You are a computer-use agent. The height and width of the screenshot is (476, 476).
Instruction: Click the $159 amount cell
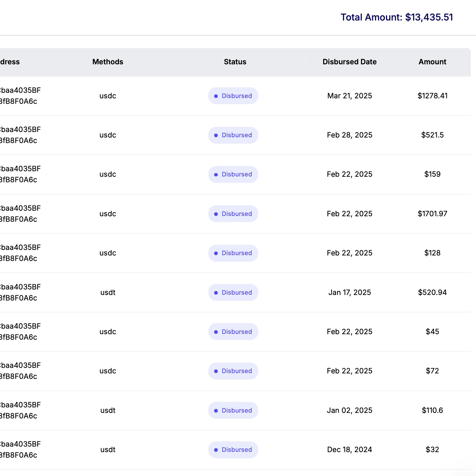pos(433,174)
